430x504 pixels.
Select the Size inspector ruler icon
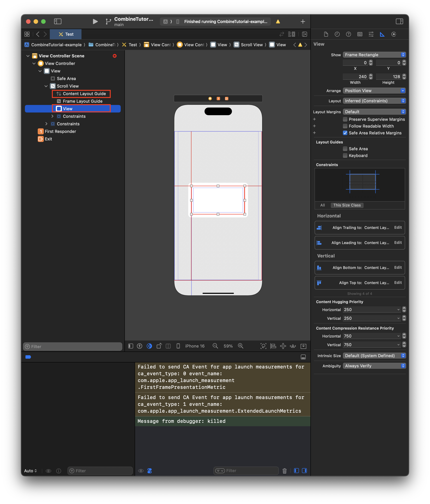click(382, 34)
